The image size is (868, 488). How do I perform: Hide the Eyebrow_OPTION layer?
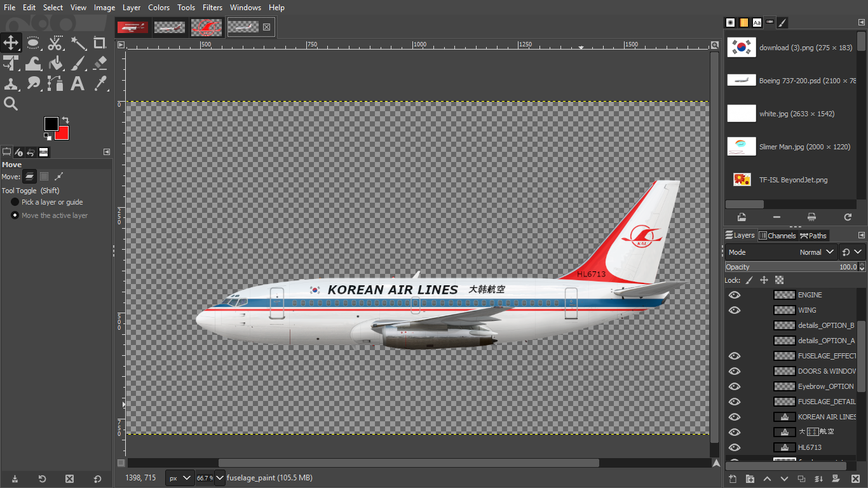coord(735,386)
